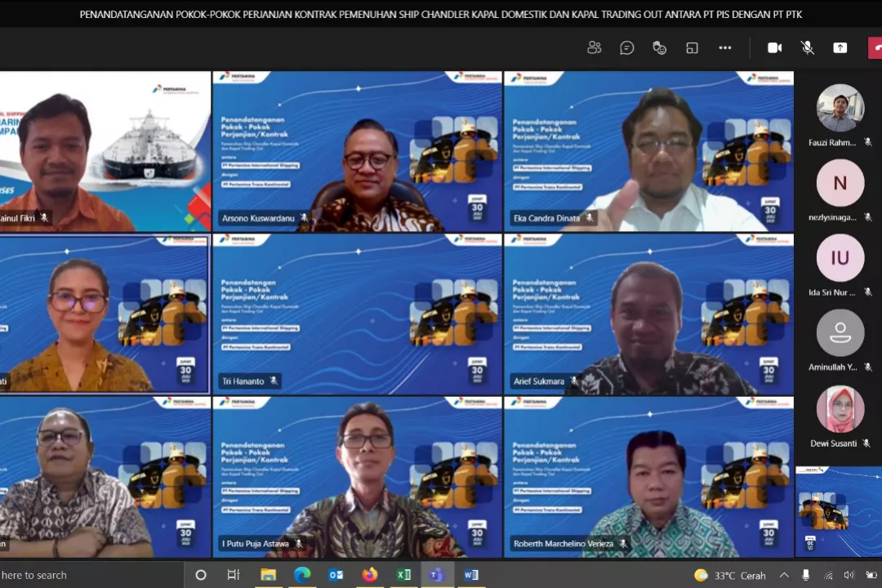Select Eka Candra Dinata's video tile
The image size is (882, 588).
click(648, 151)
